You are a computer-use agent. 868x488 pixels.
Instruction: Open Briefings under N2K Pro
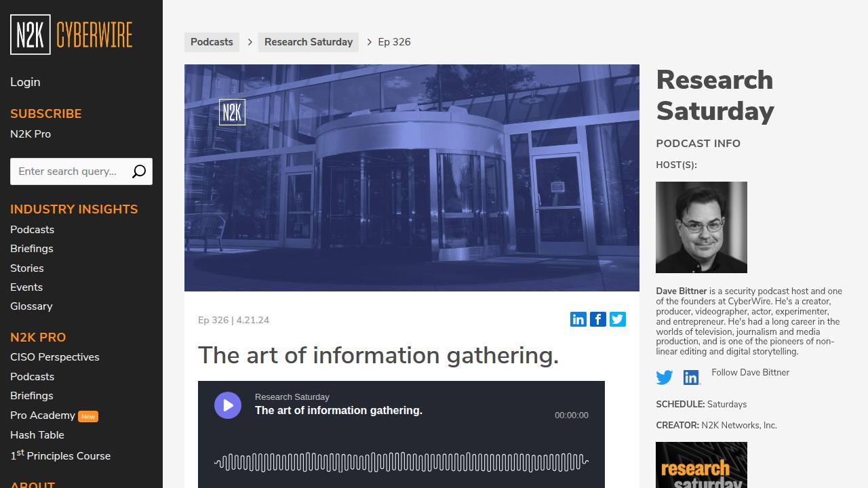(31, 396)
